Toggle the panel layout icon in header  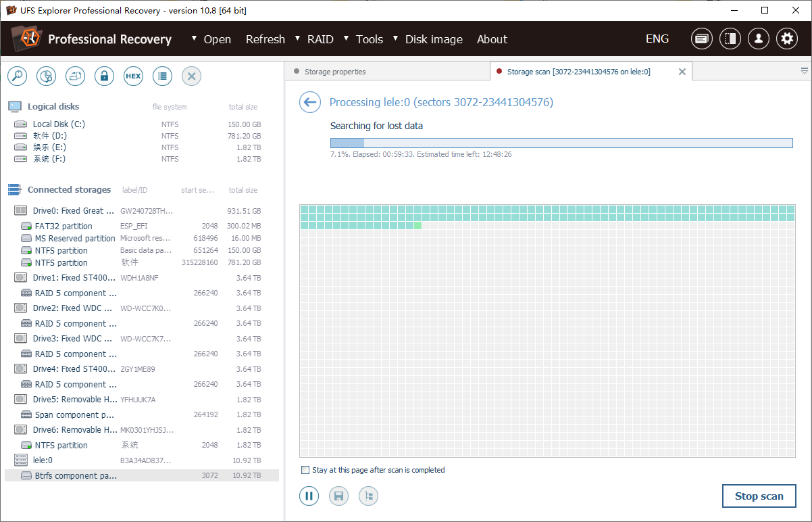(x=730, y=39)
